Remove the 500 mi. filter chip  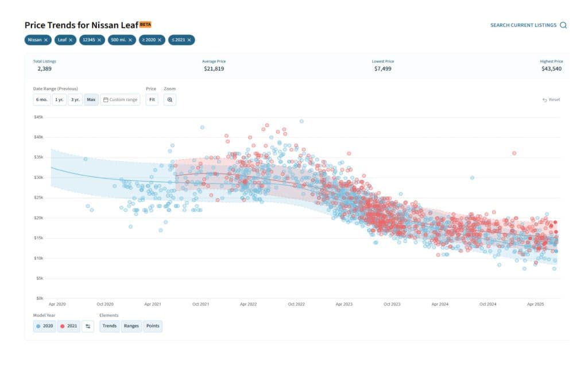(129, 40)
